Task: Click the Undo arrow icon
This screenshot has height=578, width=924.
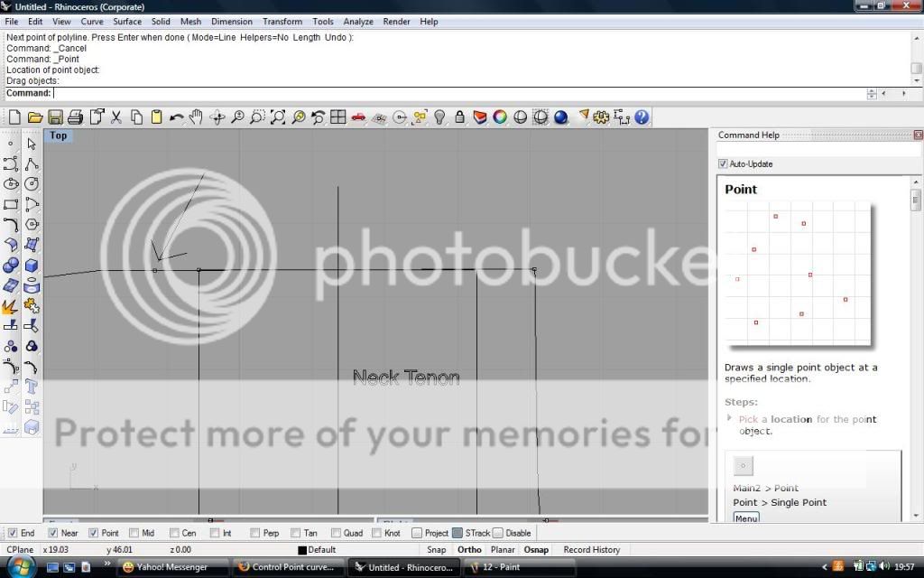Action: coord(176,117)
